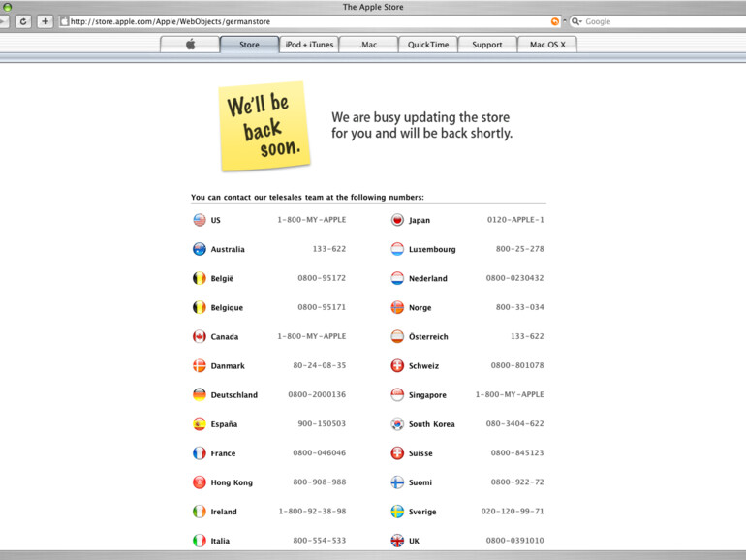Click the Suomi number 0800-922-72
The image size is (746, 560).
pos(517,482)
